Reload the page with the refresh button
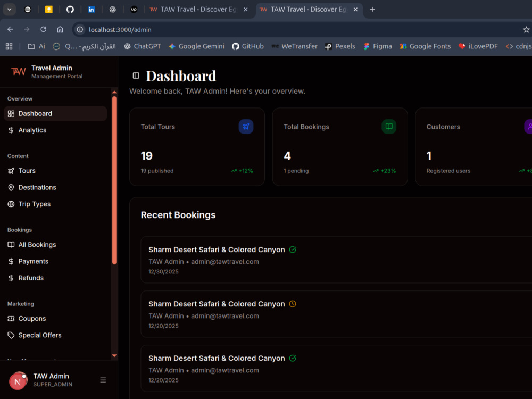Viewport: 532px width, 399px height. (x=44, y=29)
